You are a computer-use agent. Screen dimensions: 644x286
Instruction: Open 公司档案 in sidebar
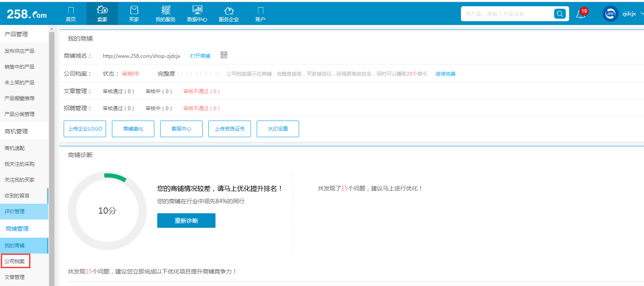tap(15, 261)
